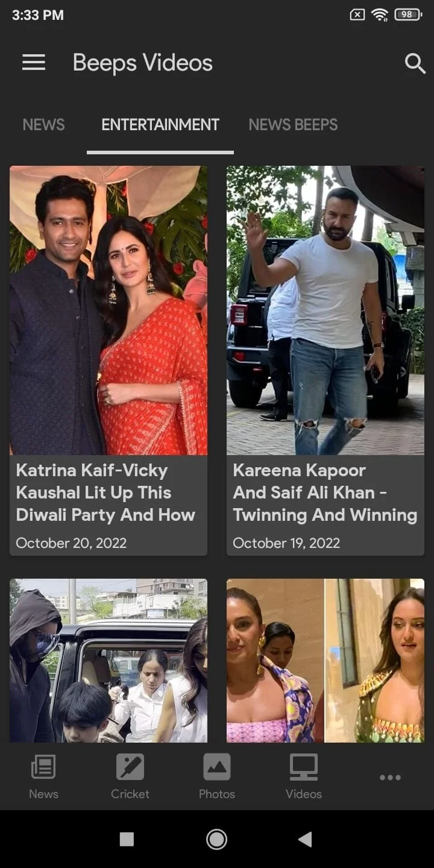
Task: Open the Katrina Kaif-Vicky Kaushal couple photo
Action: pyautogui.click(x=108, y=310)
